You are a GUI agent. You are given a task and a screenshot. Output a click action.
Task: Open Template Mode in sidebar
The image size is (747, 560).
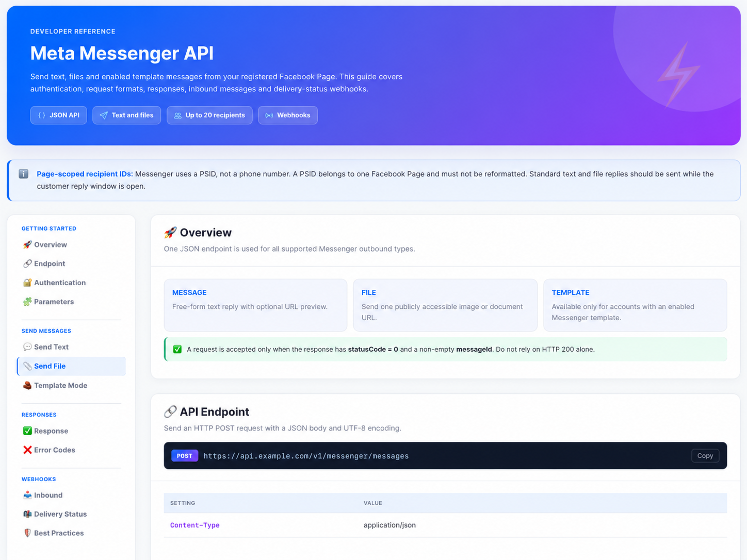[x=71, y=386]
